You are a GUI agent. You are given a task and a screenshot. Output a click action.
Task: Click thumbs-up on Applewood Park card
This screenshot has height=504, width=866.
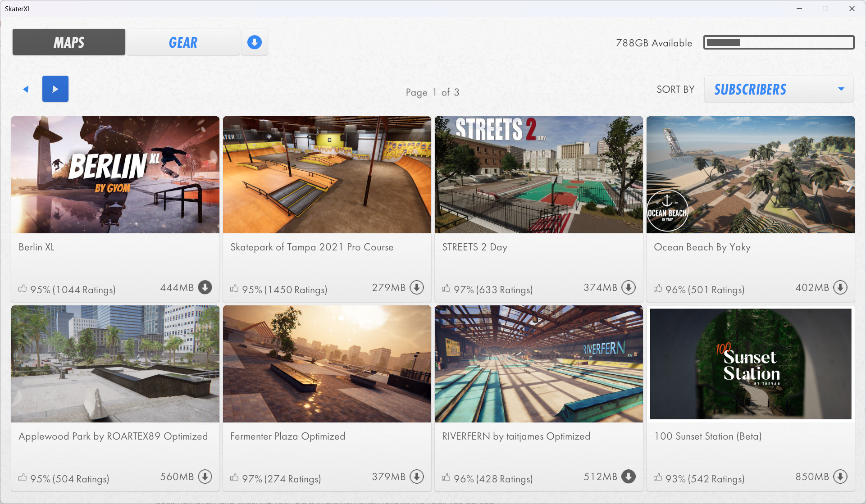[x=23, y=477]
